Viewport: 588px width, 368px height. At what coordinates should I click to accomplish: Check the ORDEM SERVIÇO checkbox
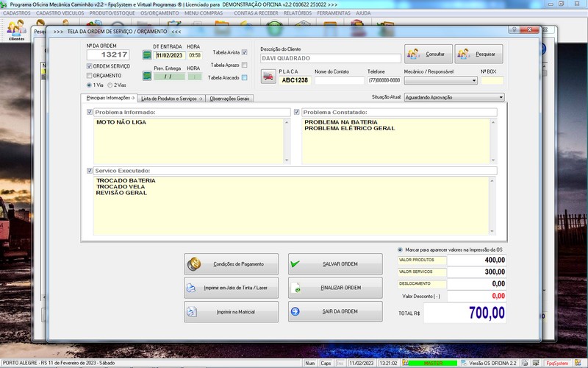click(89, 66)
